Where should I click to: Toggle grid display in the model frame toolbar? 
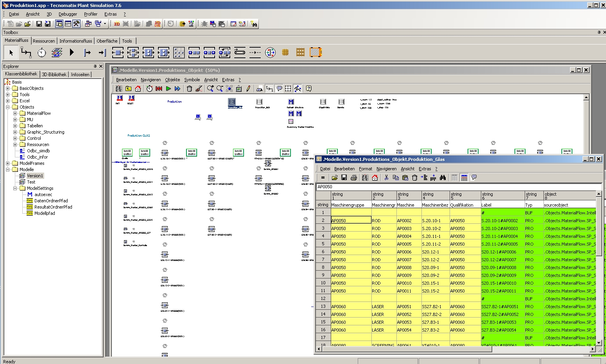288,89
